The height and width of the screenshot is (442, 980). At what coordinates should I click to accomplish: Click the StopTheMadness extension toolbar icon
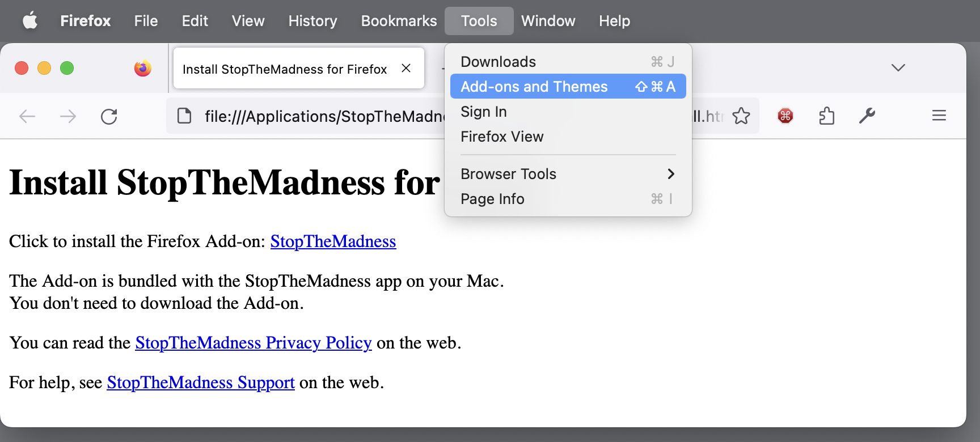point(785,116)
